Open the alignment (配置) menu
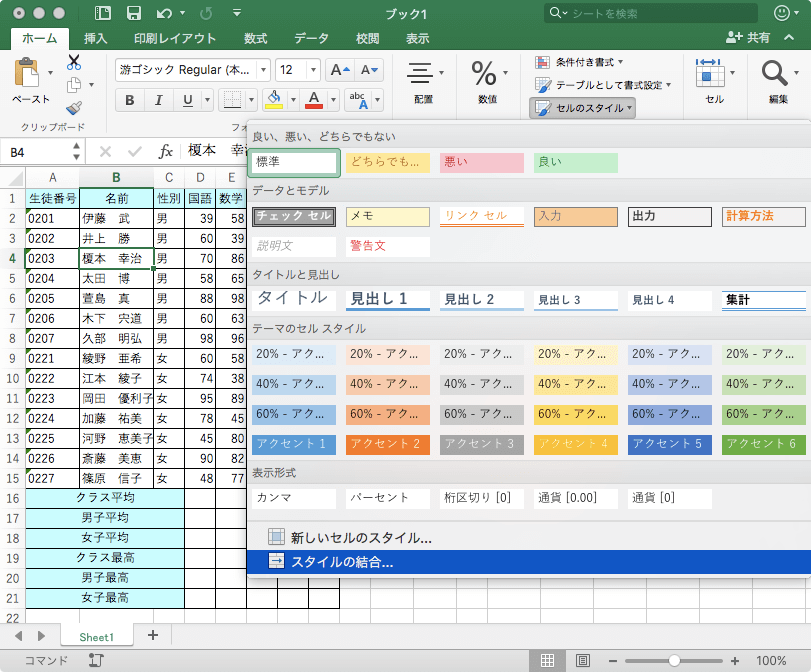The height and width of the screenshot is (672, 811). (x=424, y=81)
